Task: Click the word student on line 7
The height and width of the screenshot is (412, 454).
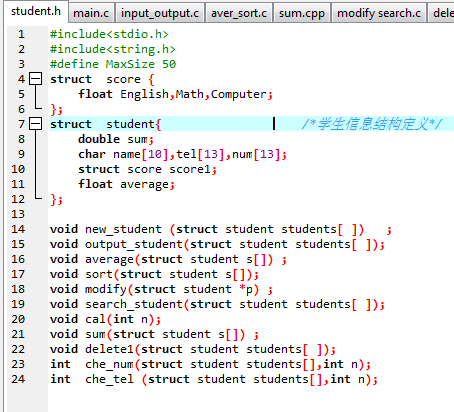Action: 130,124
